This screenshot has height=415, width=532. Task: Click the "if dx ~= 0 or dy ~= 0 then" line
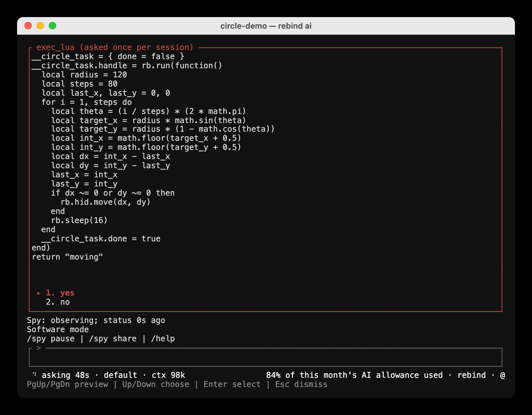click(113, 193)
